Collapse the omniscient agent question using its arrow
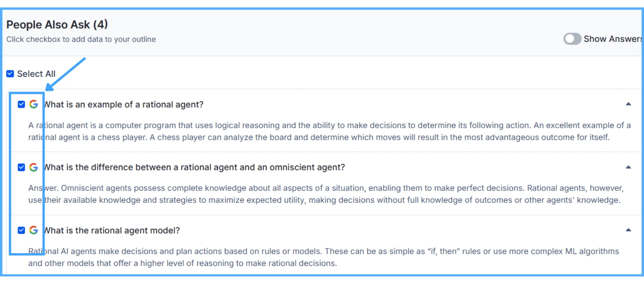 click(x=628, y=167)
